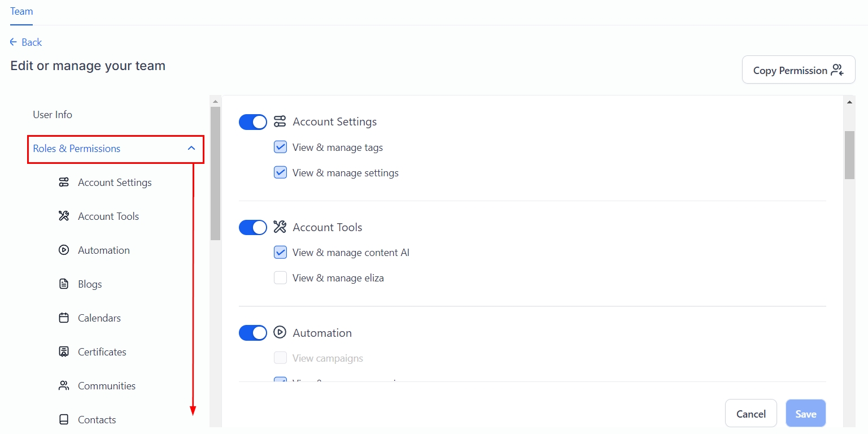Open the Team tab
The height and width of the screenshot is (434, 868).
pos(21,11)
